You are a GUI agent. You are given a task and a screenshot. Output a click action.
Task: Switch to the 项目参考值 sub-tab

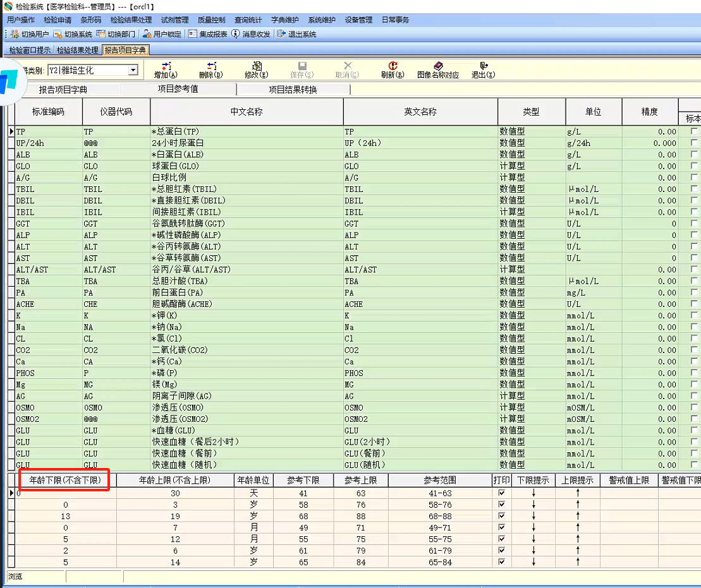178,89
